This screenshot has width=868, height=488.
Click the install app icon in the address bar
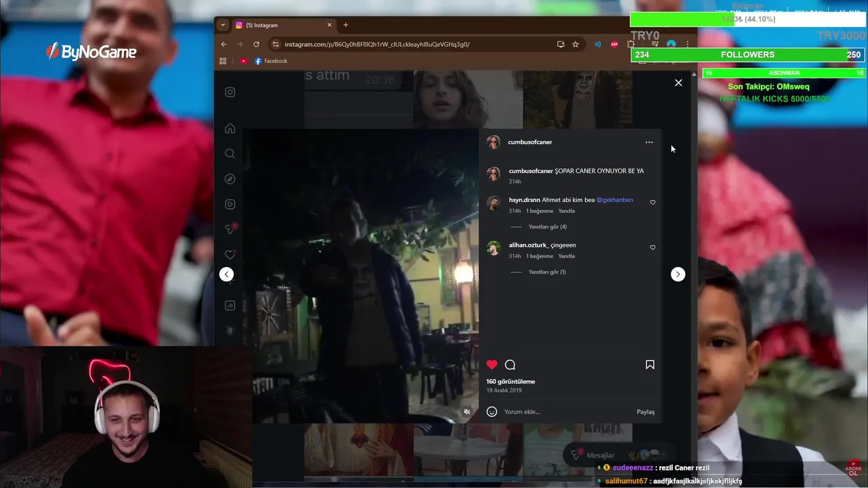[x=561, y=44]
